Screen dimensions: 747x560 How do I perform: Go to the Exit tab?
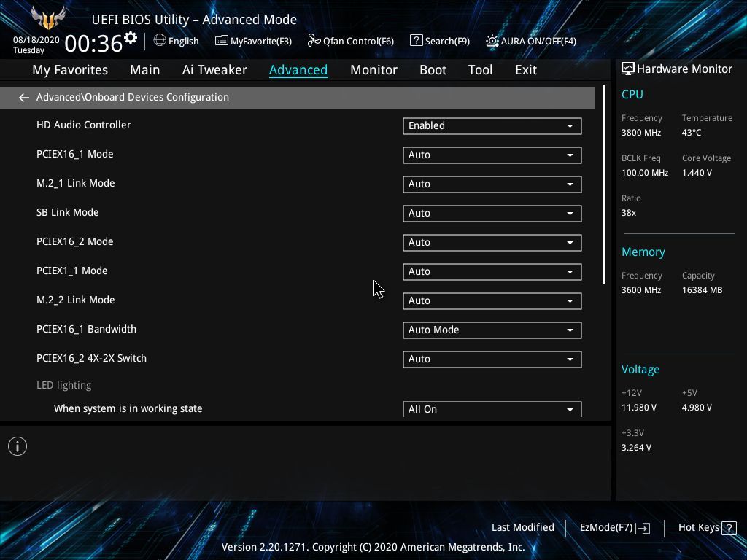pyautogui.click(x=526, y=70)
